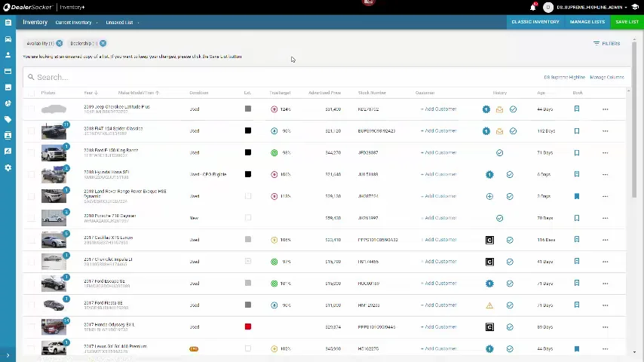Click the search magnifier icon
The height and width of the screenshot is (362, 644).
click(31, 77)
